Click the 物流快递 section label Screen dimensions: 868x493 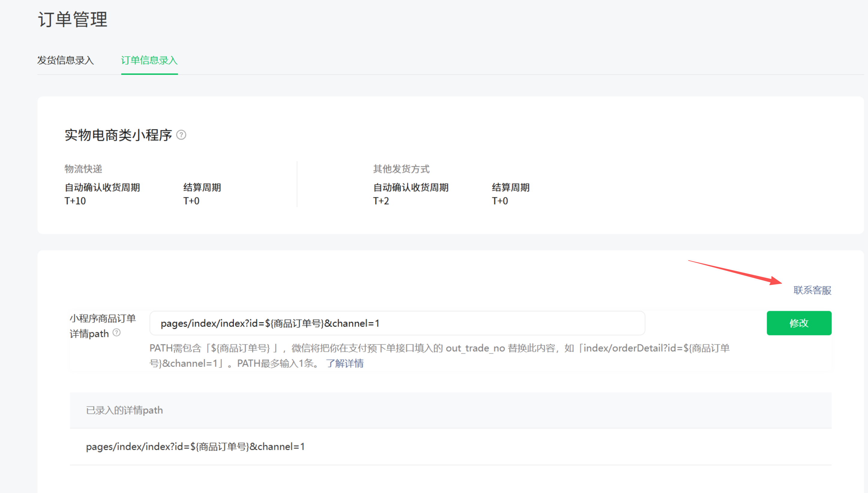pyautogui.click(x=83, y=169)
